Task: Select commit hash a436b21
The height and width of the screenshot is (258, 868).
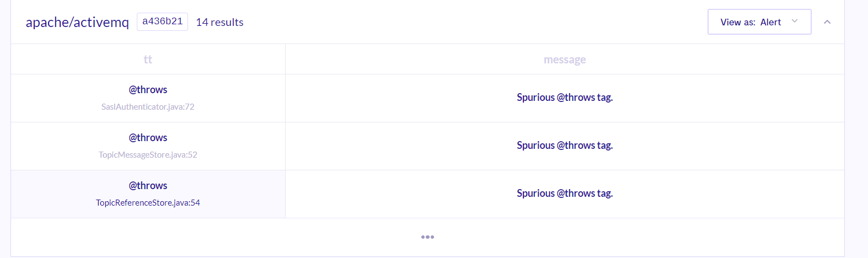Action: [x=162, y=21]
